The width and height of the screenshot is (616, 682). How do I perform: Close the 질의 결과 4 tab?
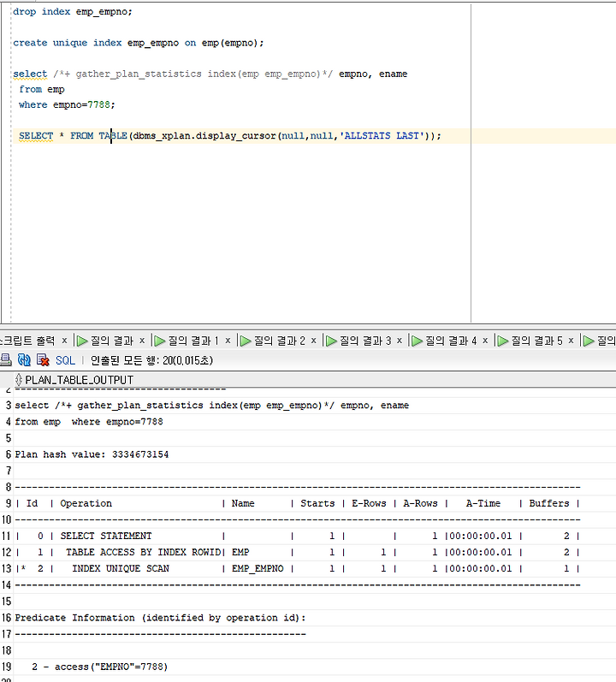485,341
